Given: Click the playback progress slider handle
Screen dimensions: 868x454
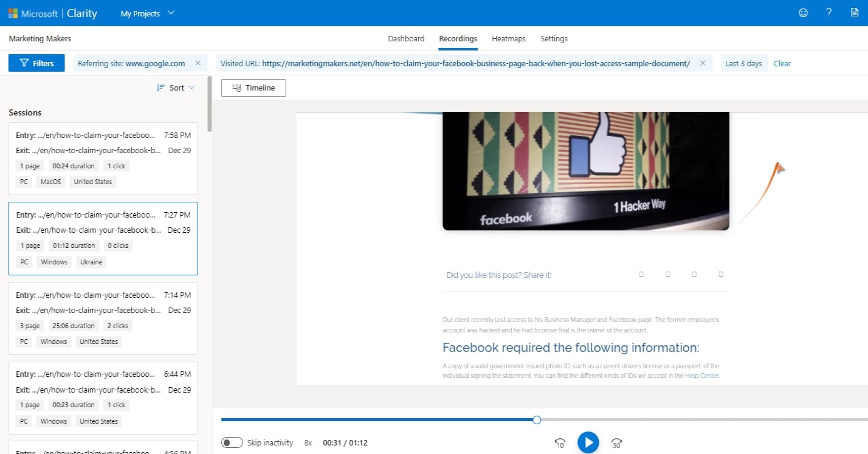Looking at the screenshot, I should click(537, 420).
